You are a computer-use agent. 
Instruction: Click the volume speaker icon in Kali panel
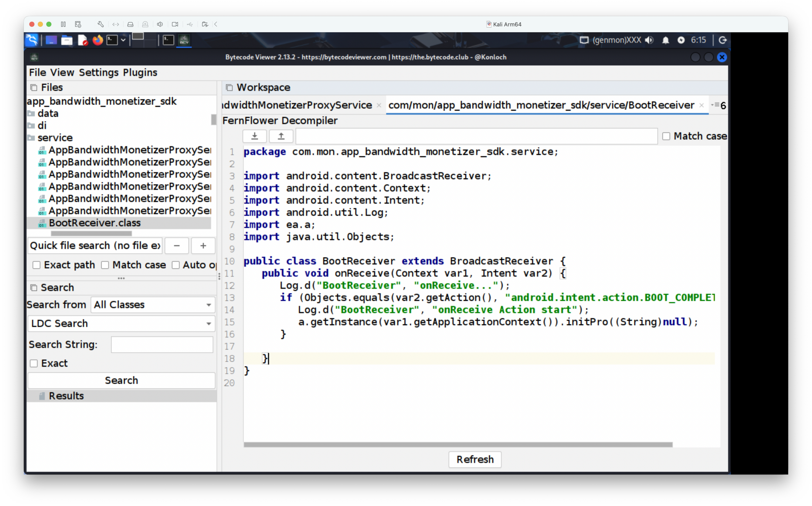649,40
